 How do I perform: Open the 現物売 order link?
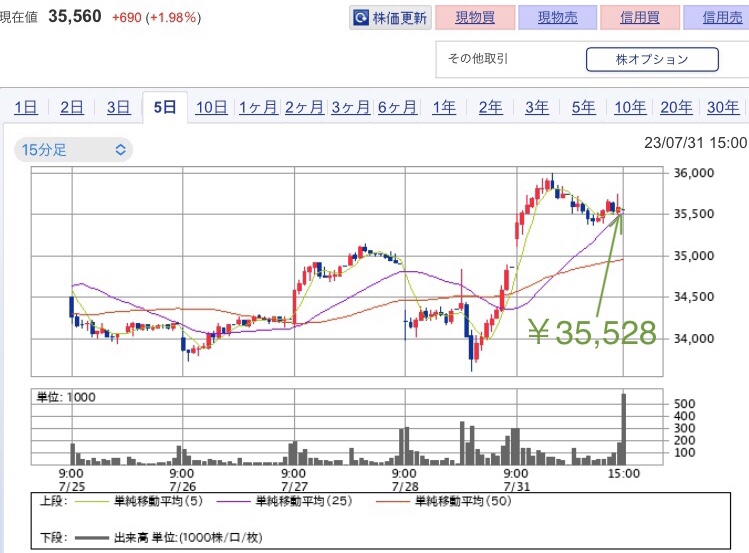[x=557, y=18]
